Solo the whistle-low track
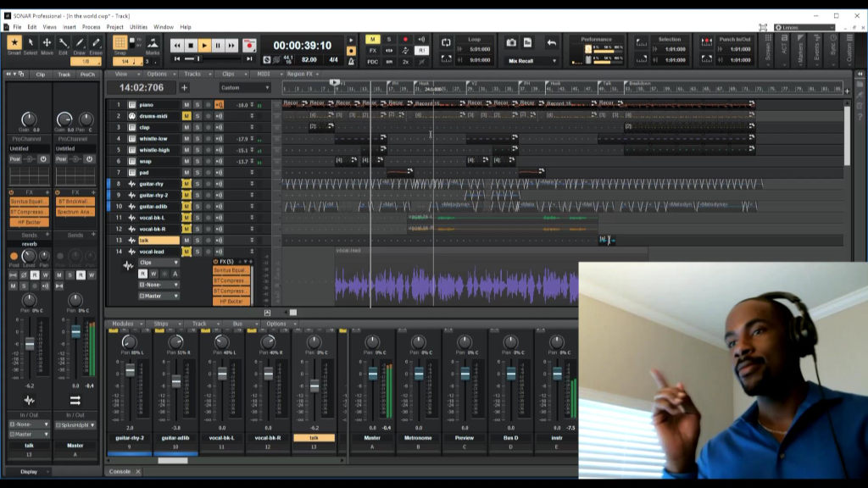This screenshot has height=488, width=868. (x=197, y=139)
